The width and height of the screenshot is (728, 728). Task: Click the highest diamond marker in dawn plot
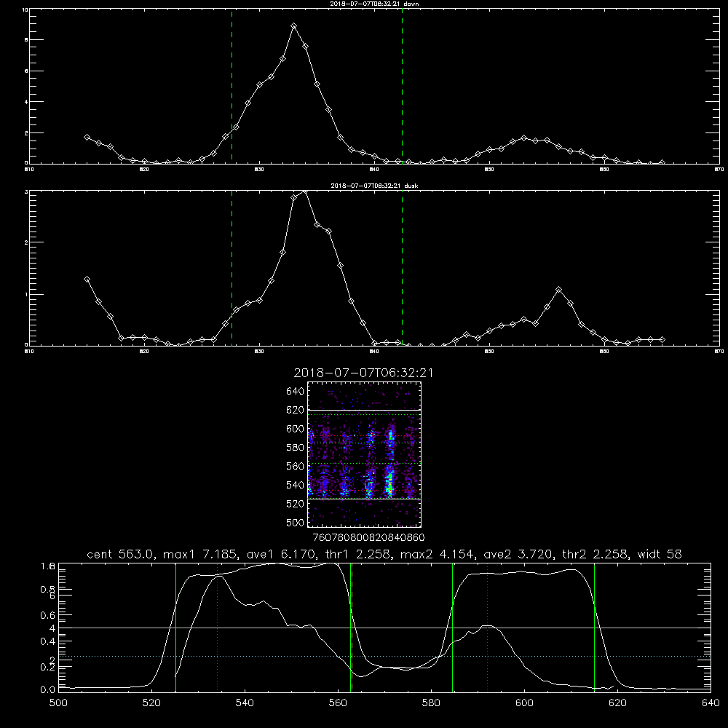pyautogui.click(x=293, y=26)
